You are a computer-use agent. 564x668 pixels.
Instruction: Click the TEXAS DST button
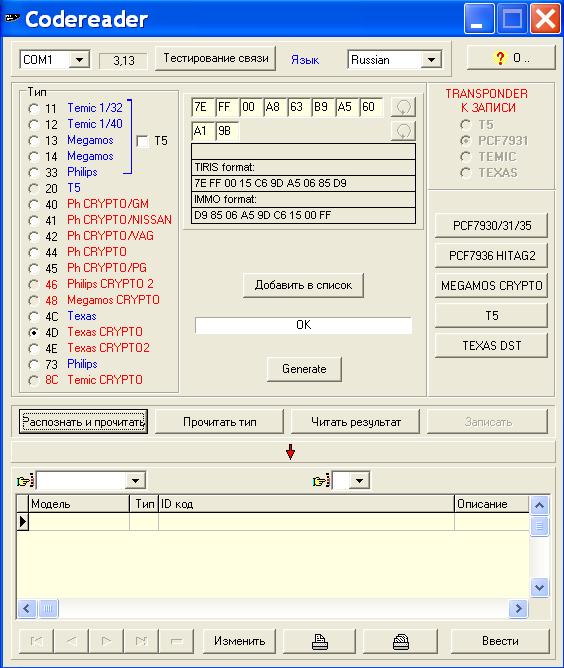(492, 346)
